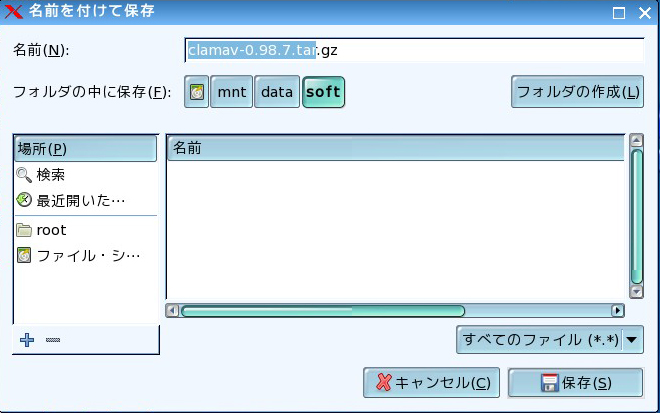Click the Save (保存) button

pyautogui.click(x=575, y=383)
